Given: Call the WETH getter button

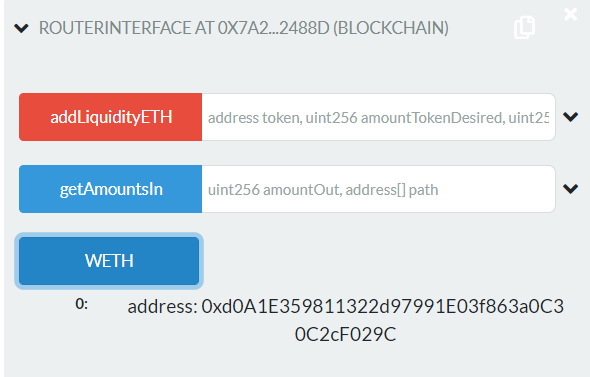Looking at the screenshot, I should tap(109, 261).
